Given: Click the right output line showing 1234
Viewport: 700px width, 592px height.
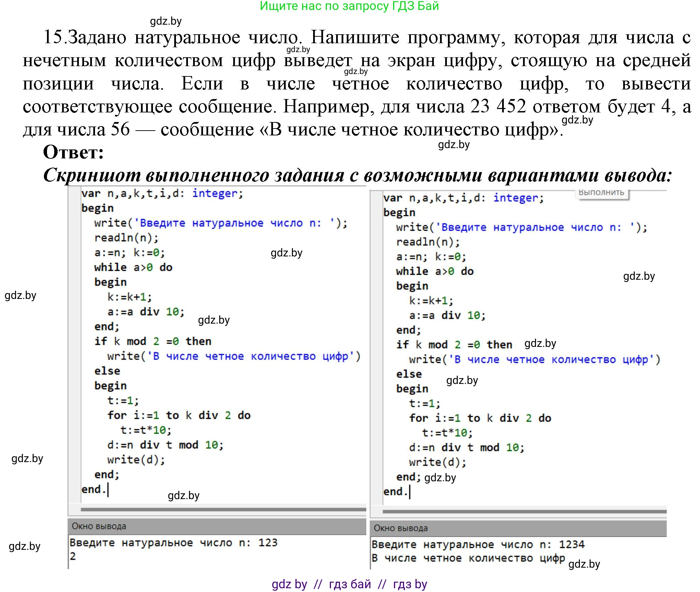Looking at the screenshot, I should tap(478, 544).
